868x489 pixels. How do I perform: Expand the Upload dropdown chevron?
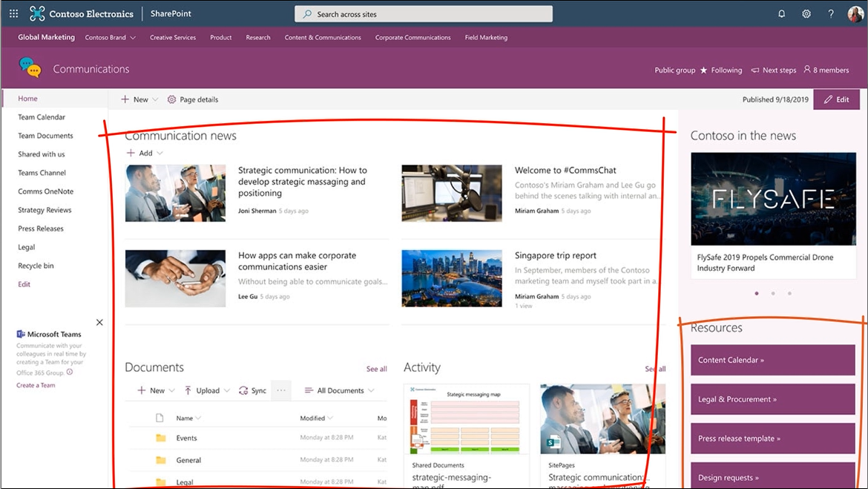pos(227,390)
